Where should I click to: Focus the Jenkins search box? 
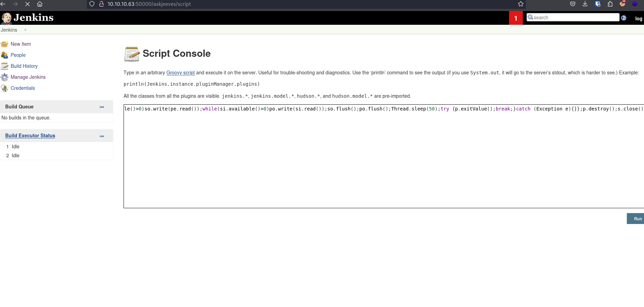(x=573, y=18)
